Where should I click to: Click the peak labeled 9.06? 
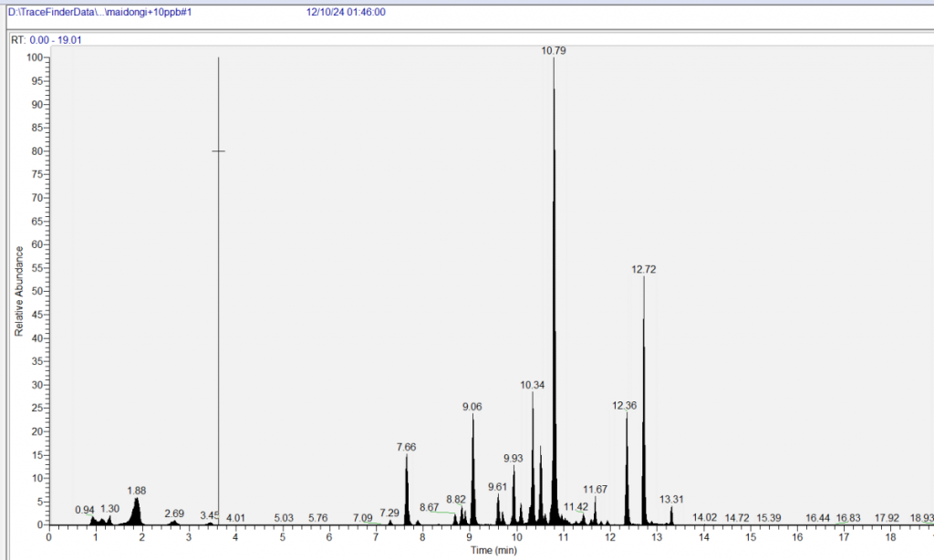pyautogui.click(x=472, y=407)
